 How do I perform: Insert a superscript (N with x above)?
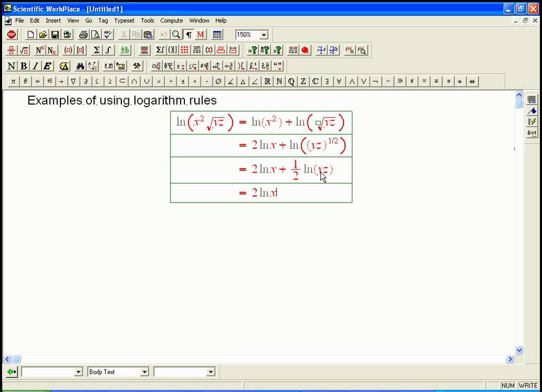[40, 50]
